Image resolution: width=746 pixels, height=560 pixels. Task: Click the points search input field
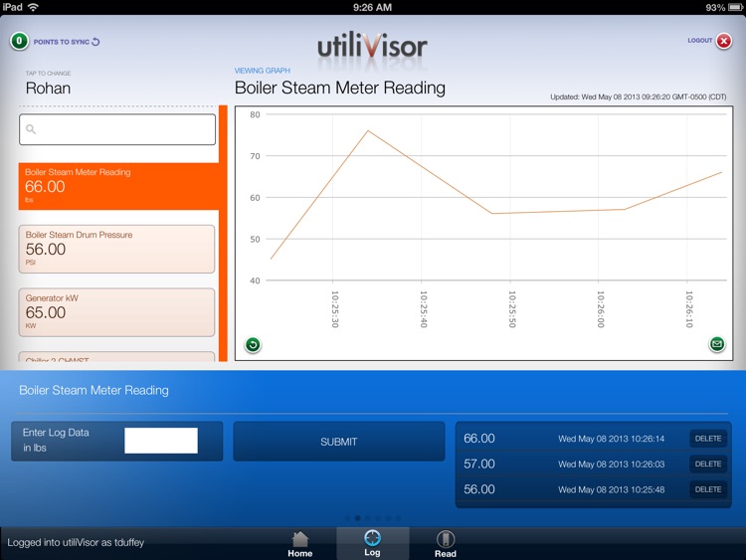(117, 129)
